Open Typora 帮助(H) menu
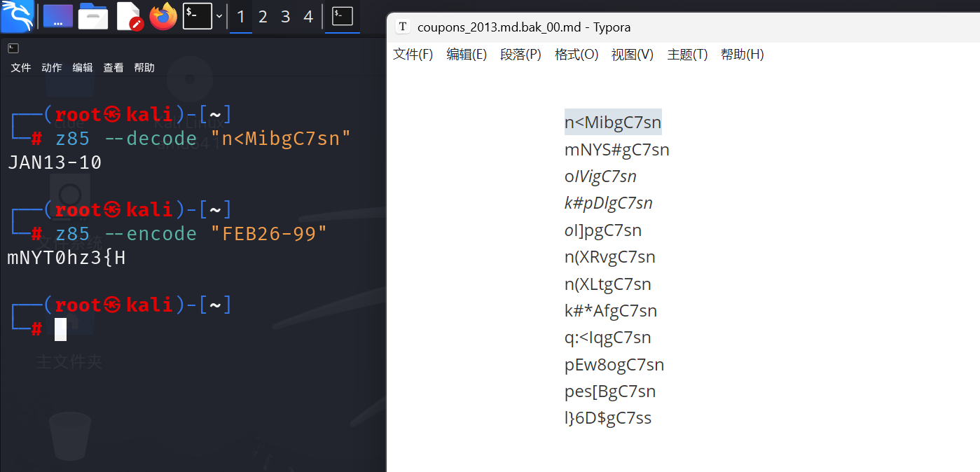 click(x=743, y=55)
